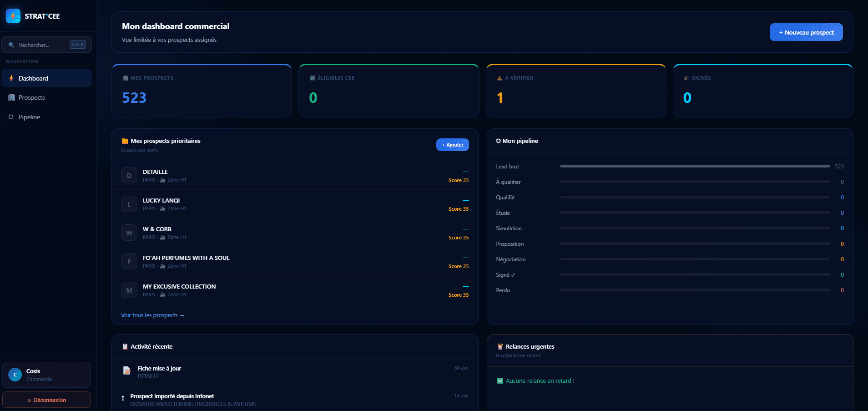Click the factory zone icon in DETAILLE row
Image resolution: width=868 pixels, height=411 pixels.
[162, 180]
